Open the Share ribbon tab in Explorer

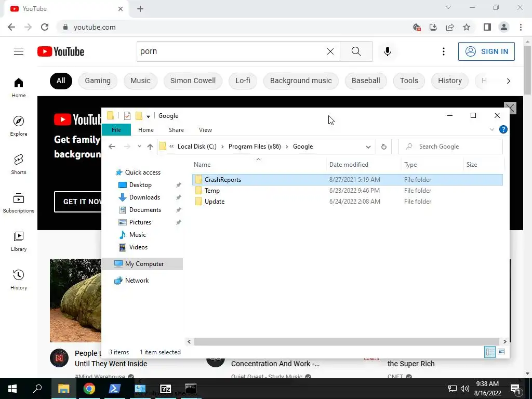177,130
